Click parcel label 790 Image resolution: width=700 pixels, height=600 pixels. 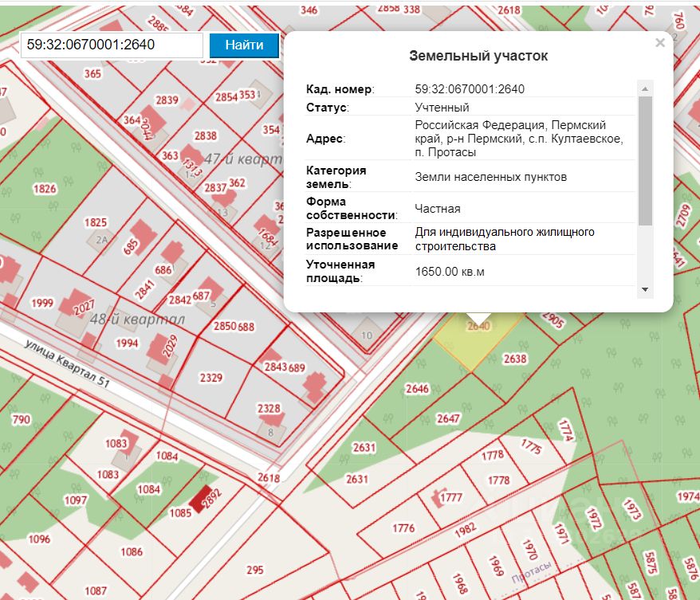(21, 419)
